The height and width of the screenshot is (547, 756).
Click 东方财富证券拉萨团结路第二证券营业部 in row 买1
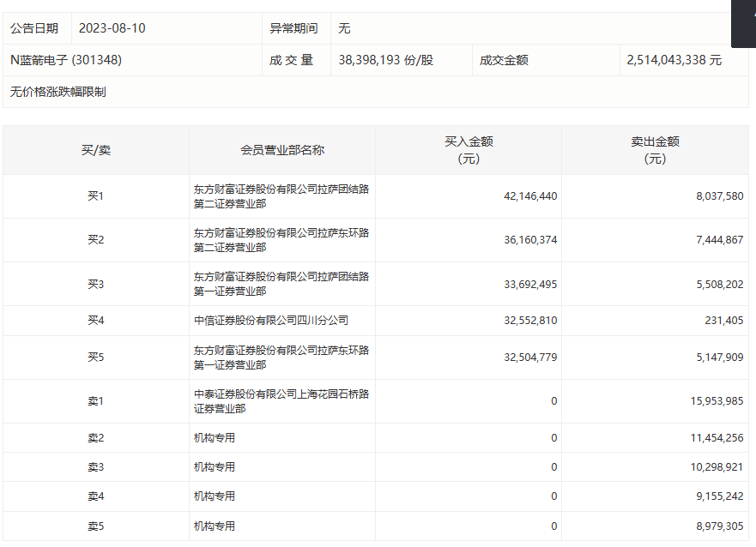(281, 196)
